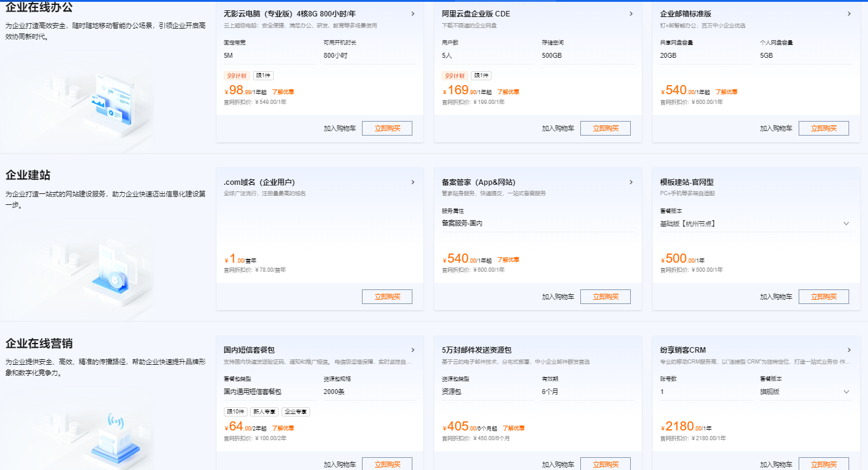Open details arrow on 备案管家 card
This screenshot has width=868, height=470.
(x=631, y=182)
